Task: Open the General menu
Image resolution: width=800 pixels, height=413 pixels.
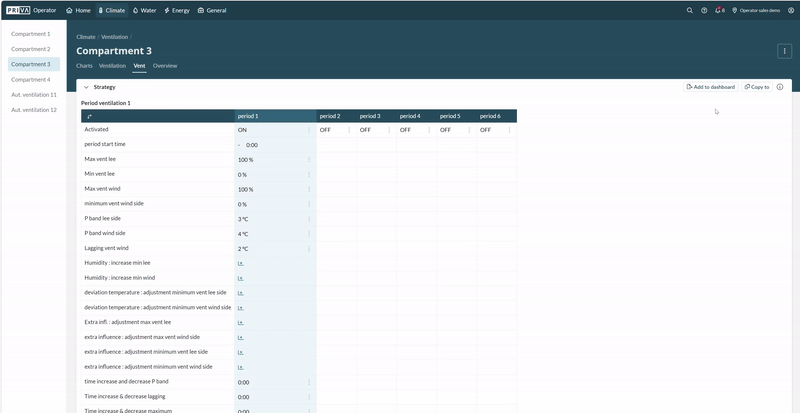Action: [x=212, y=10]
